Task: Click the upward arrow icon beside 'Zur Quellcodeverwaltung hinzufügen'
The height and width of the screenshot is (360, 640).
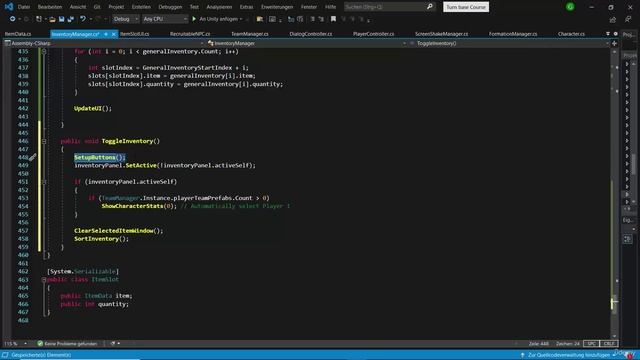Action: click(522, 355)
